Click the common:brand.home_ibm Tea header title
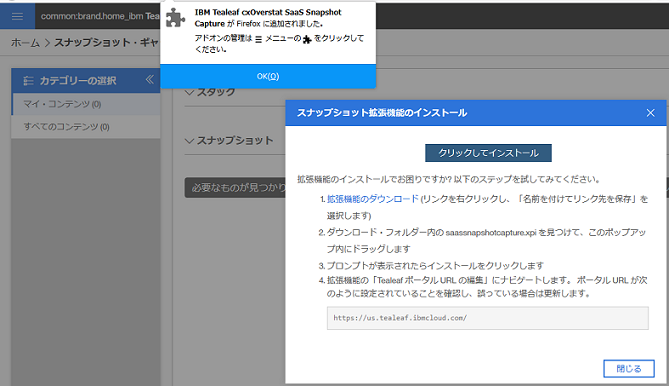669x386 pixels. tap(100, 16)
